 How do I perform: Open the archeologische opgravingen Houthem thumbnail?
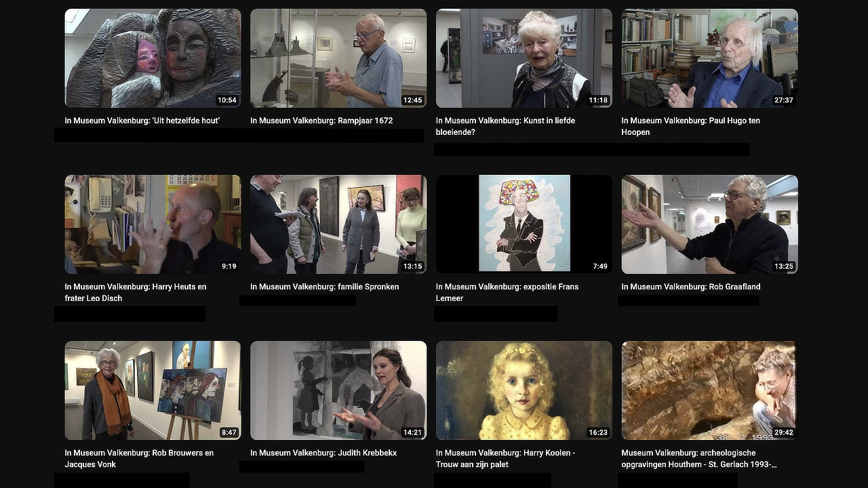point(709,390)
